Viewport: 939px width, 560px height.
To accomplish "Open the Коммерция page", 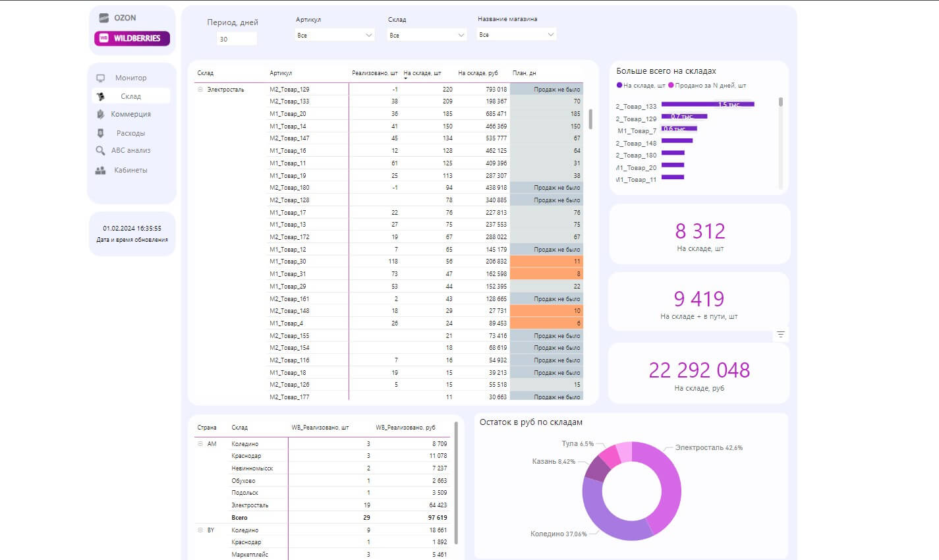I will click(130, 114).
